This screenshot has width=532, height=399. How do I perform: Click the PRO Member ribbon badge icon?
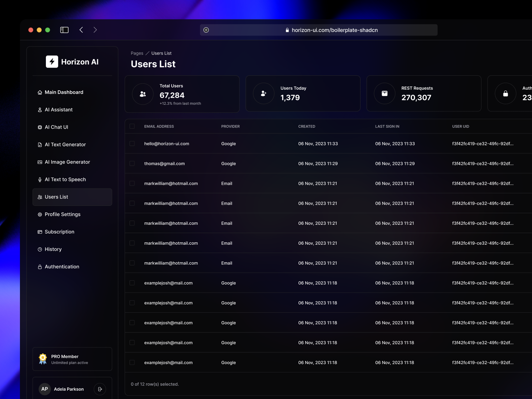[x=42, y=359]
